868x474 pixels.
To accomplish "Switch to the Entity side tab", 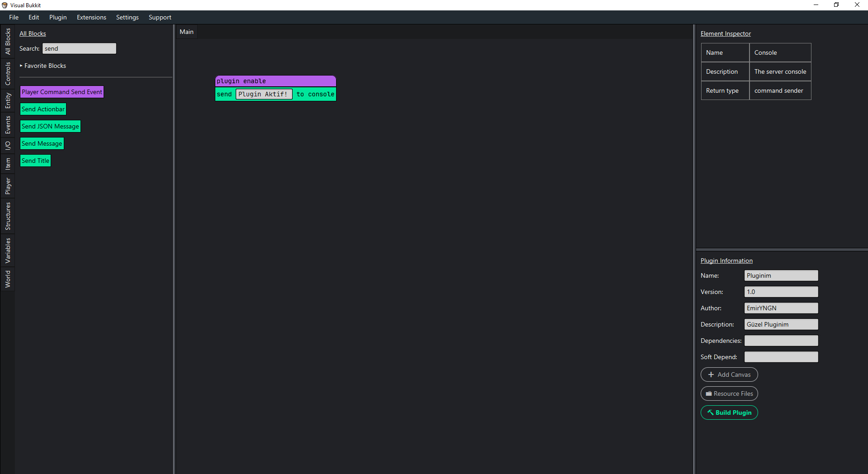I will click(8, 100).
